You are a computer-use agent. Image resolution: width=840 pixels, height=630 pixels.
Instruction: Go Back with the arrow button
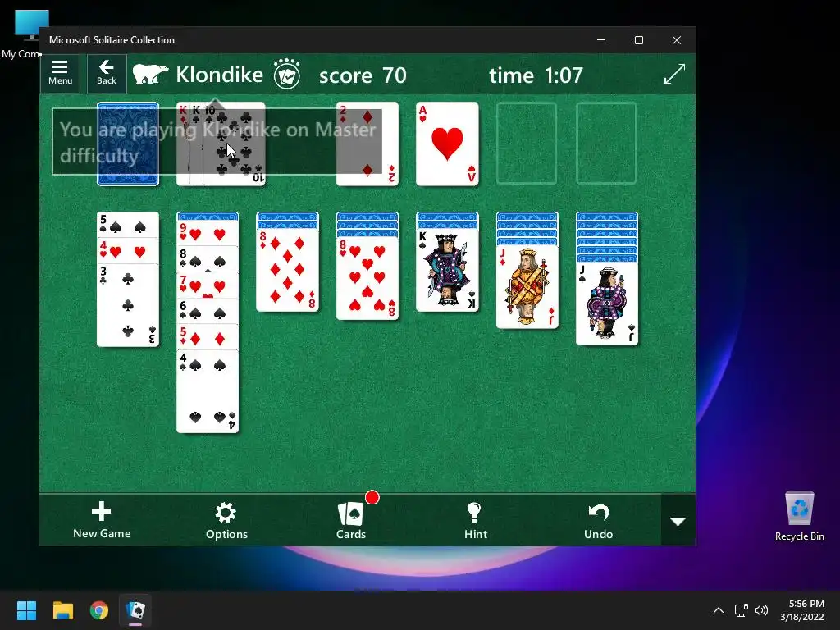coord(107,73)
